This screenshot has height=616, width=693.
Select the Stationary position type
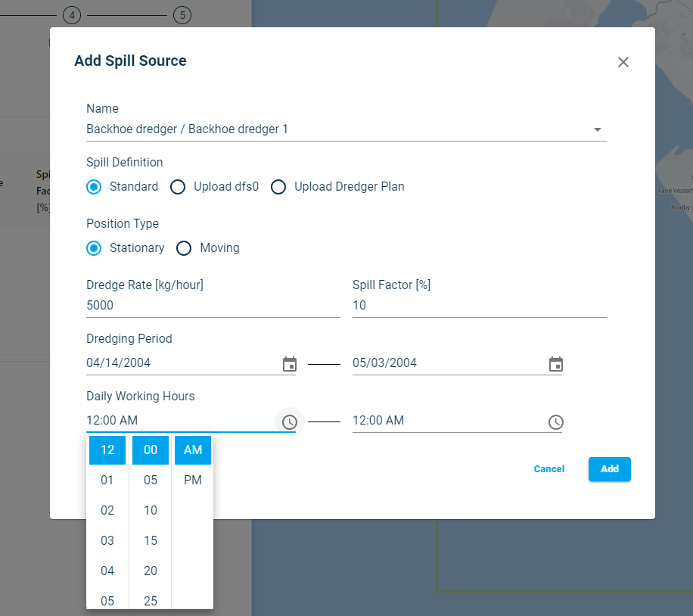click(94, 248)
